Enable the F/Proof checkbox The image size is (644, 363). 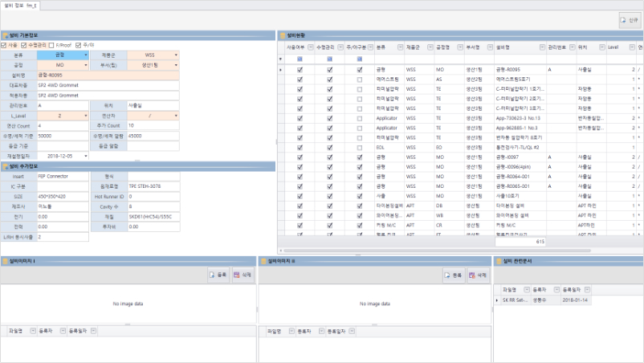pyautogui.click(x=51, y=45)
